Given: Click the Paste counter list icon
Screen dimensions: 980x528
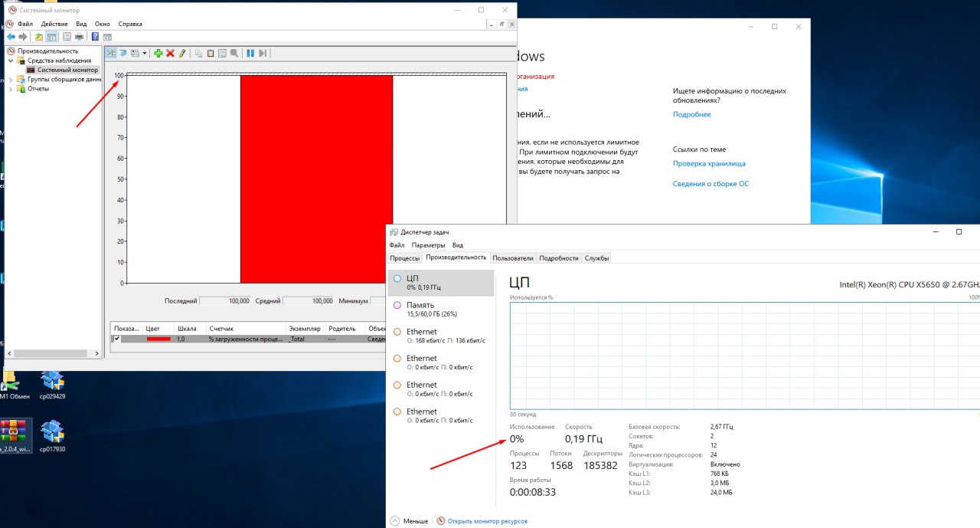Looking at the screenshot, I should point(211,53).
